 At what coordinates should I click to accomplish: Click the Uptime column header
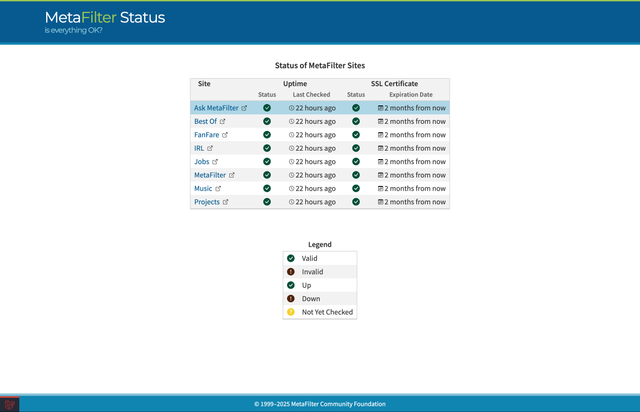coord(295,84)
